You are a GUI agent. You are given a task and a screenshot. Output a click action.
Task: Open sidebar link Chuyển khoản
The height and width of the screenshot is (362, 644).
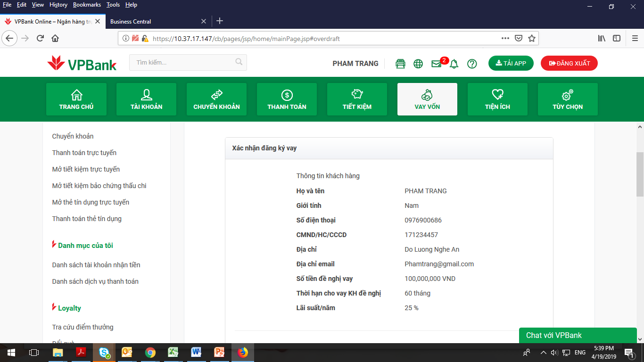point(73,136)
